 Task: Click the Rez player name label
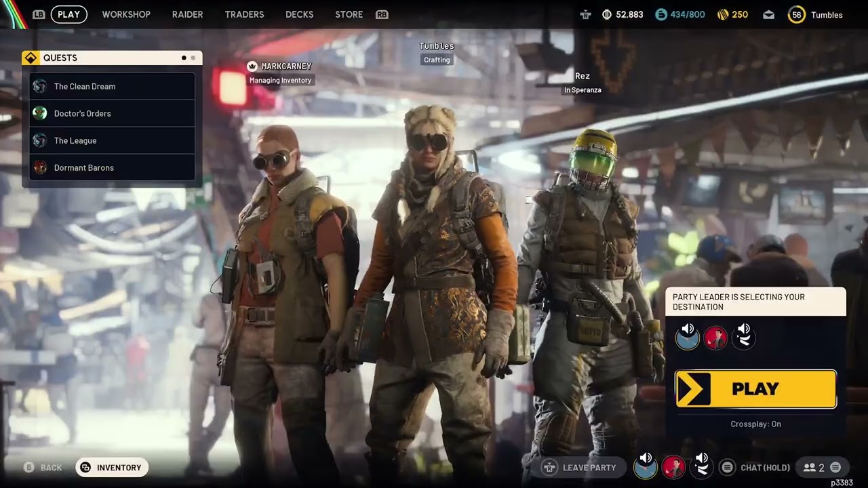coord(583,76)
